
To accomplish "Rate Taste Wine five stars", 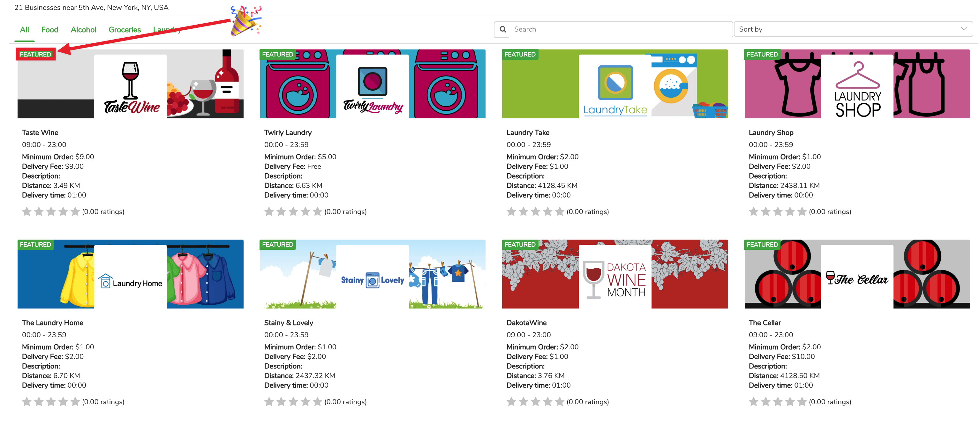I will tap(75, 212).
